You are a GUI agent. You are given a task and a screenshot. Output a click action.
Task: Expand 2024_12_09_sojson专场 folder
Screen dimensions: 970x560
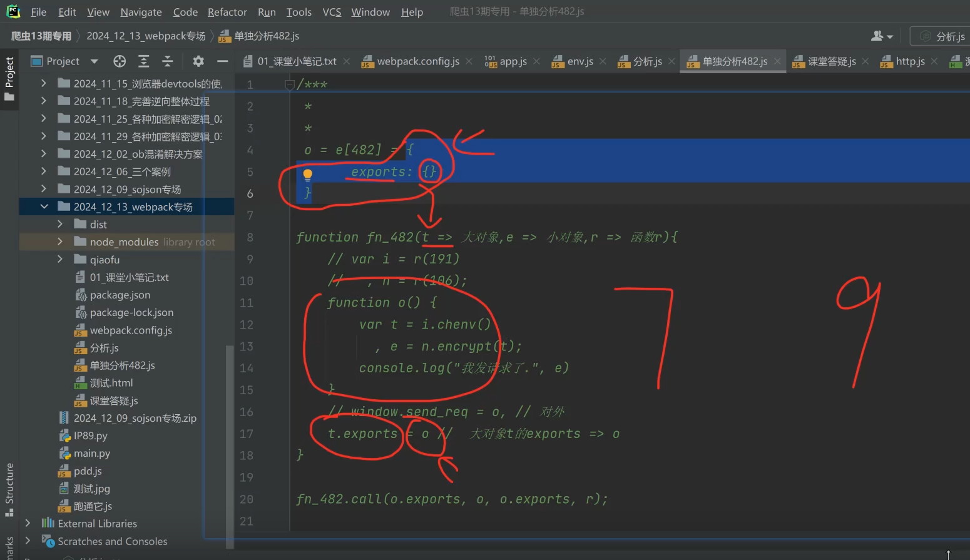click(x=43, y=189)
